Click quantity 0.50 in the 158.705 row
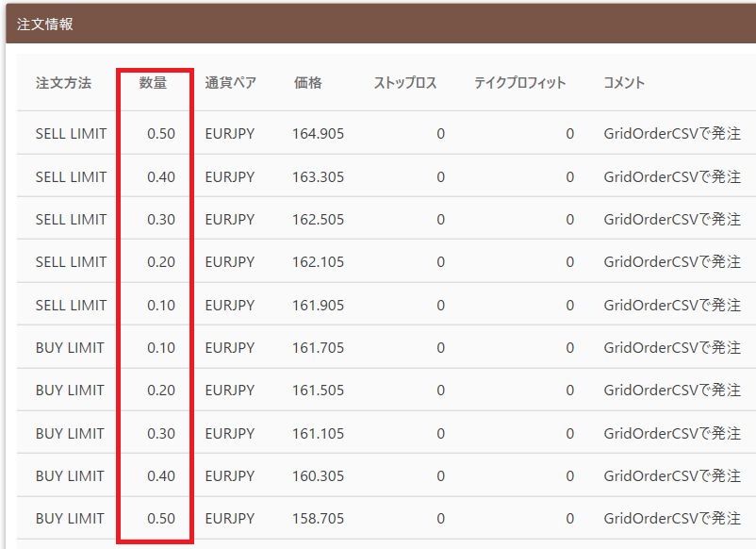 pyautogui.click(x=161, y=519)
